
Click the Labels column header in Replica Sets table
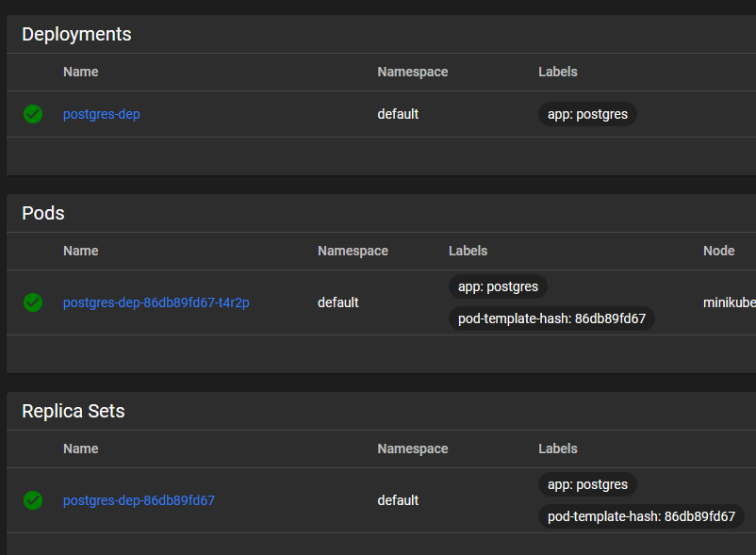point(558,449)
